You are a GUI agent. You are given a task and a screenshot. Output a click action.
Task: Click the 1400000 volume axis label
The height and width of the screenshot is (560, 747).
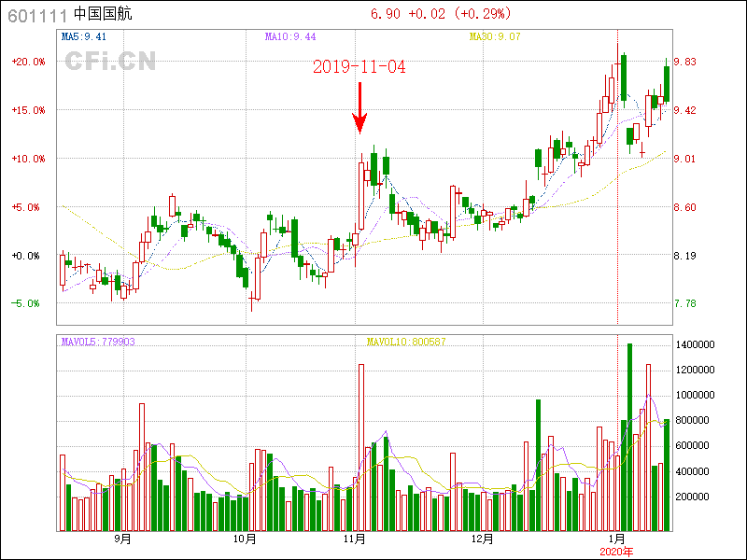pyautogui.click(x=695, y=344)
